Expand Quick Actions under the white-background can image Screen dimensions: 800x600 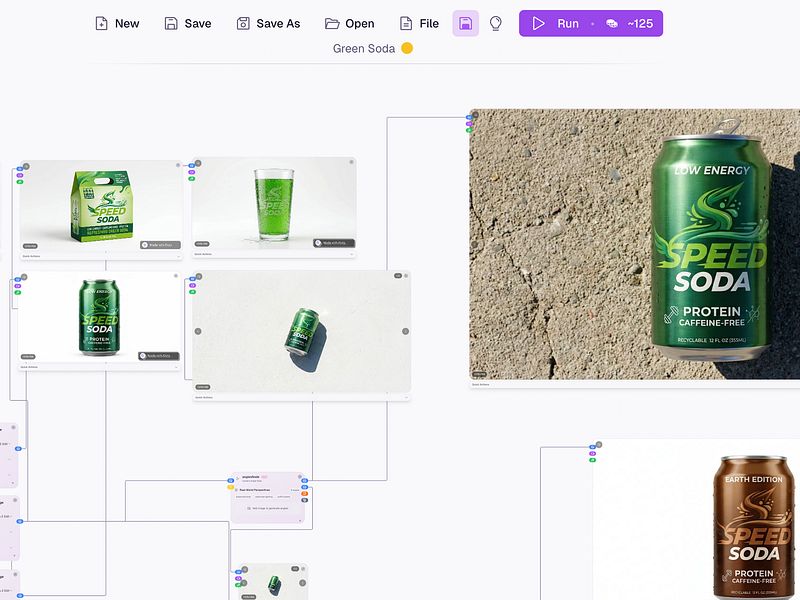pyautogui.click(x=99, y=367)
